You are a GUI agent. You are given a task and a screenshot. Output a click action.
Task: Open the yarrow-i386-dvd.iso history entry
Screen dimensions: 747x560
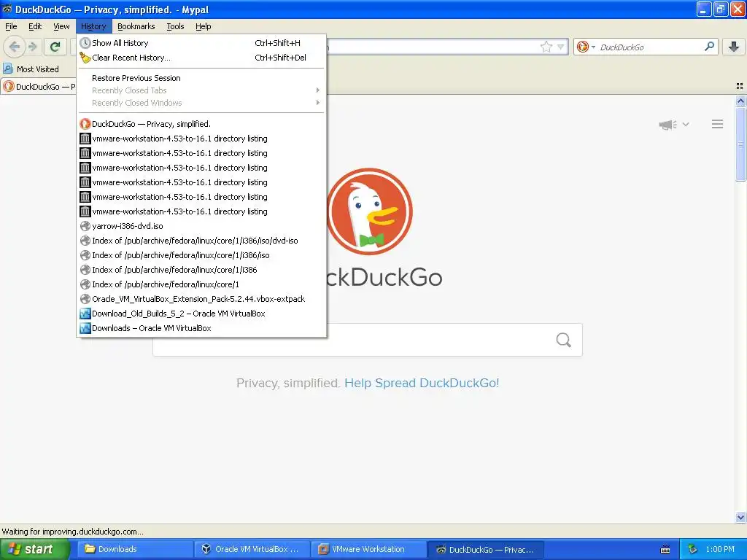(x=201, y=226)
